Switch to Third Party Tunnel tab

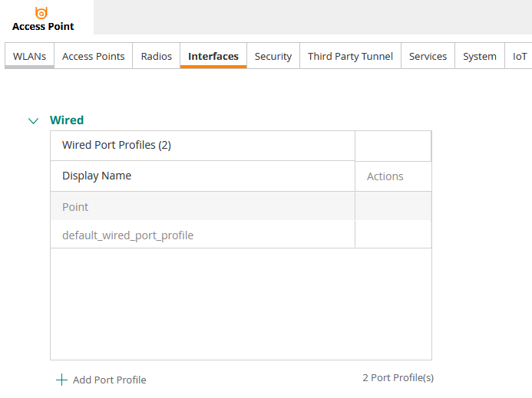(x=350, y=56)
